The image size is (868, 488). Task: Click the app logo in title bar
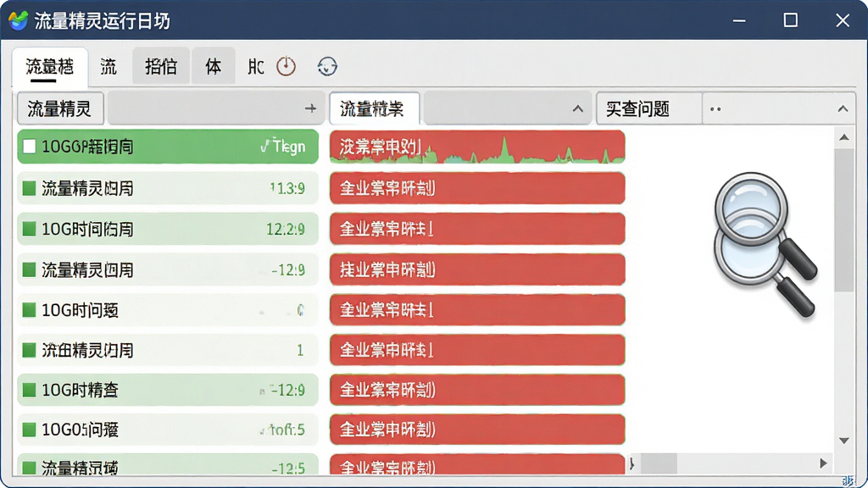[18, 20]
